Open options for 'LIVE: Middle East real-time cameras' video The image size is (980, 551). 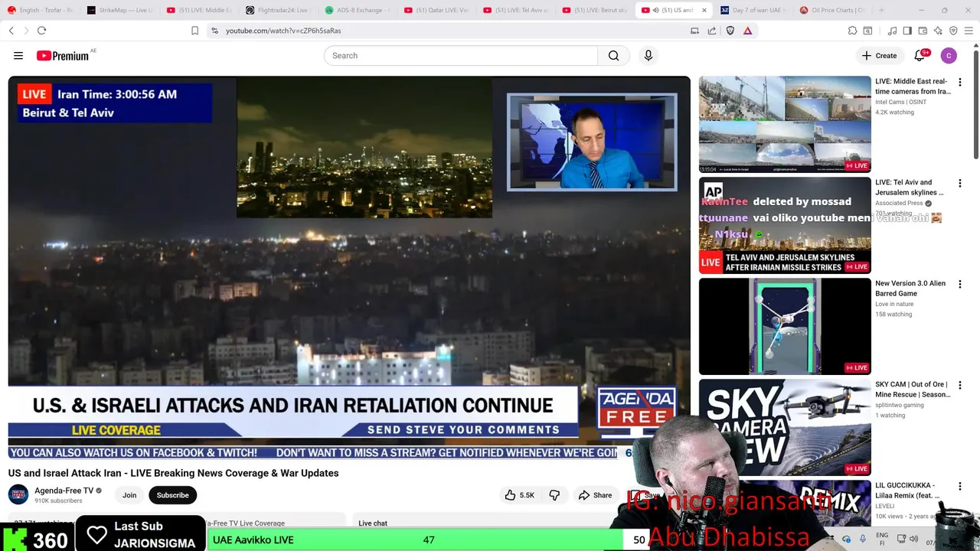[x=959, y=82]
